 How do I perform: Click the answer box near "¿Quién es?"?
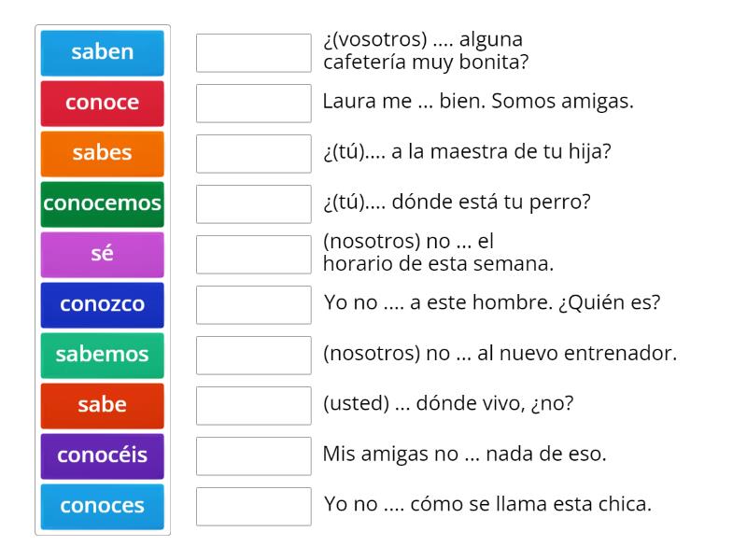(x=254, y=304)
